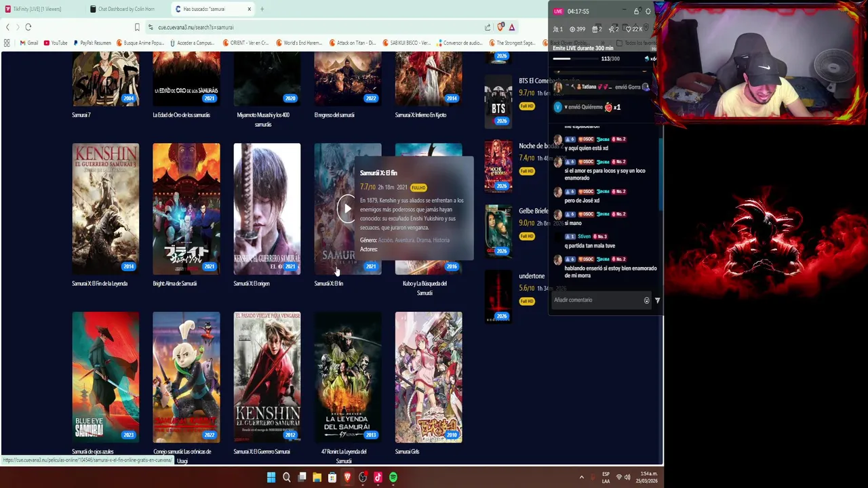The width and height of the screenshot is (868, 488).
Task: Open Brave Shields lion icon
Action: (500, 27)
